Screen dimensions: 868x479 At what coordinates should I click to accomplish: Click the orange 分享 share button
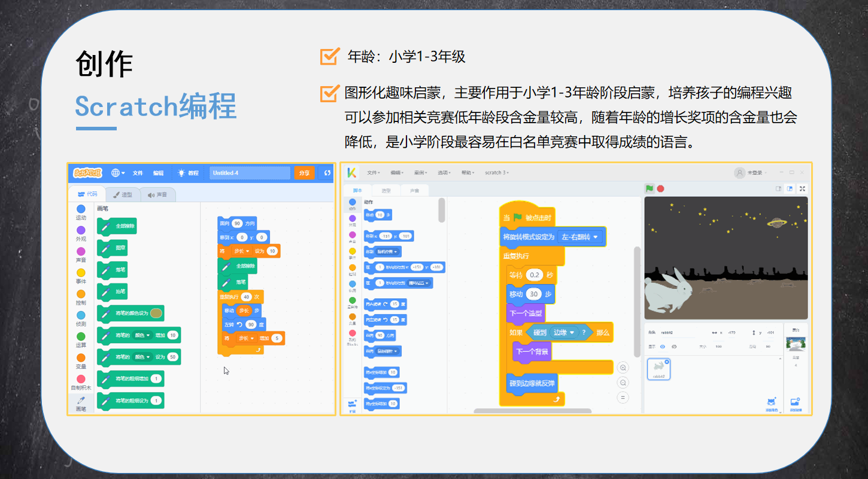tap(304, 173)
